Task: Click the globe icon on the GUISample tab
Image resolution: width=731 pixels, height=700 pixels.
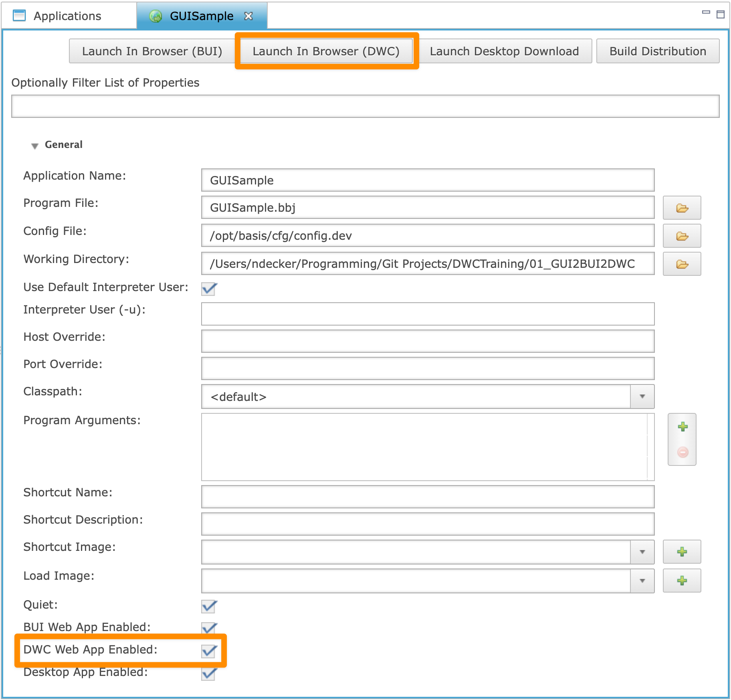Action: [155, 16]
